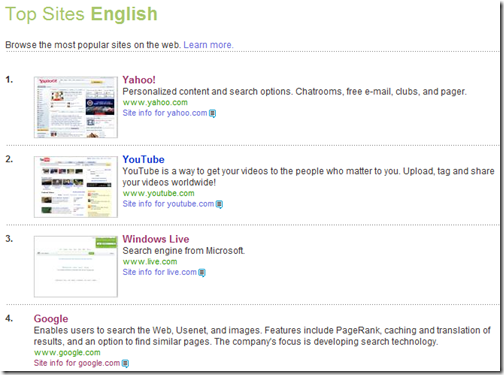The image size is (504, 375).
Task: Open the Learn more link
Action: [208, 45]
